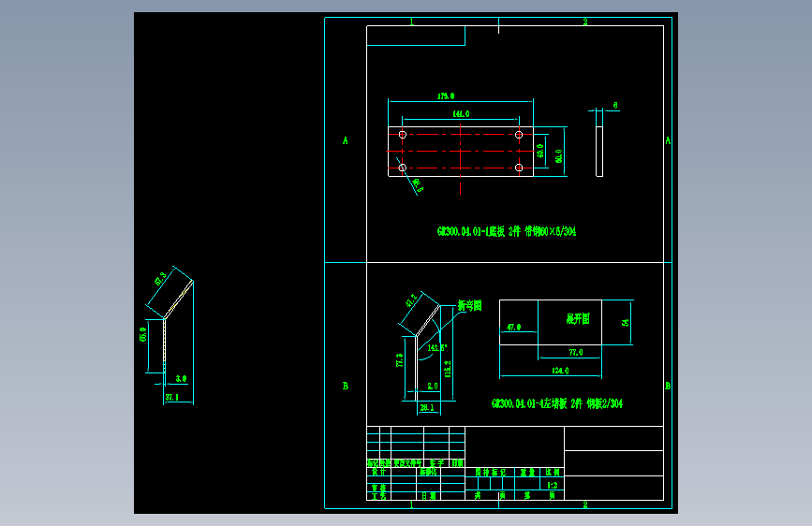812x526 pixels.
Task: Click the 图样标记 title block header cell
Action: click(490, 472)
